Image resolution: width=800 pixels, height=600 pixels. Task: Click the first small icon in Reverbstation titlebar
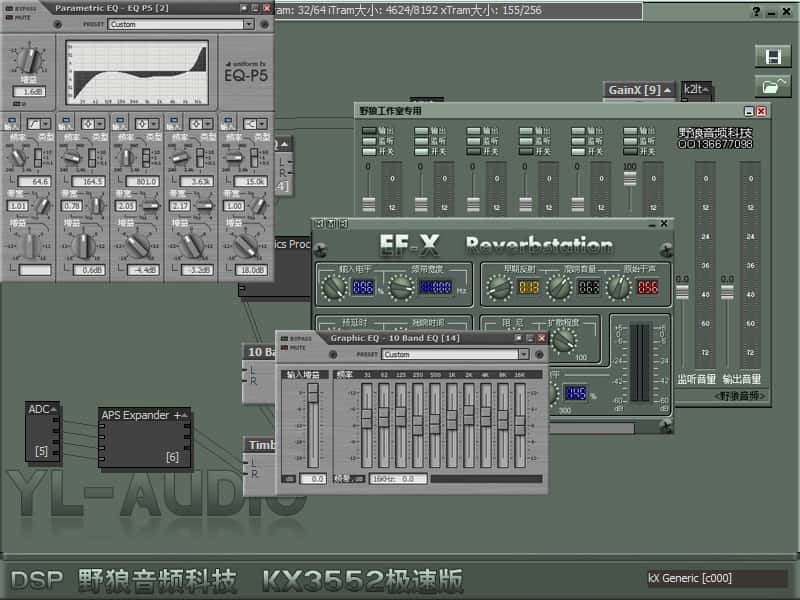(319, 223)
